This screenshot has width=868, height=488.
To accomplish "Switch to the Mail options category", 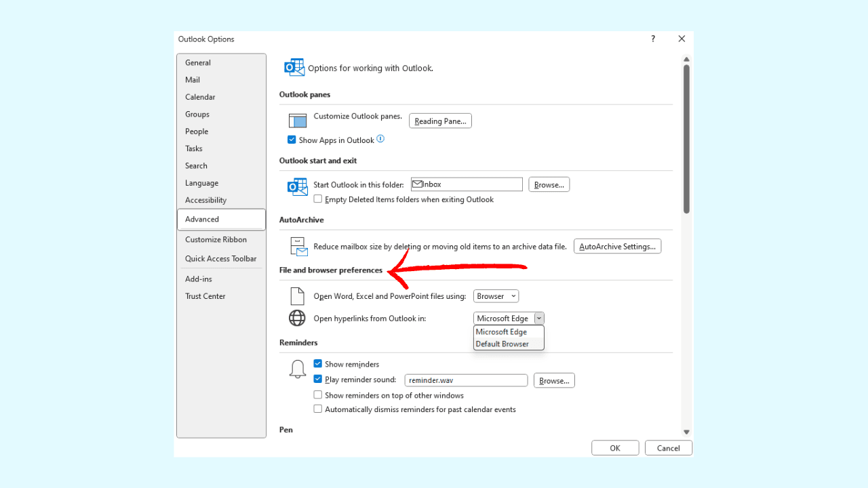I will click(193, 80).
